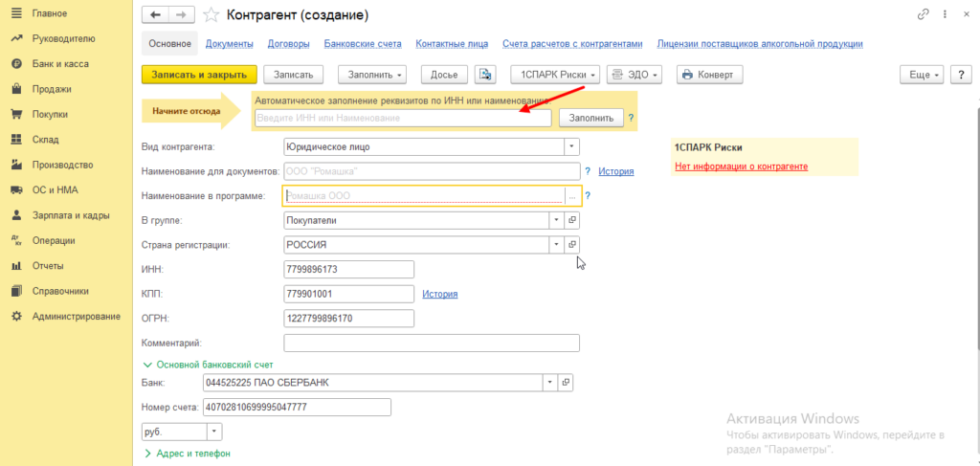Click the forward navigation arrow

coord(178,16)
